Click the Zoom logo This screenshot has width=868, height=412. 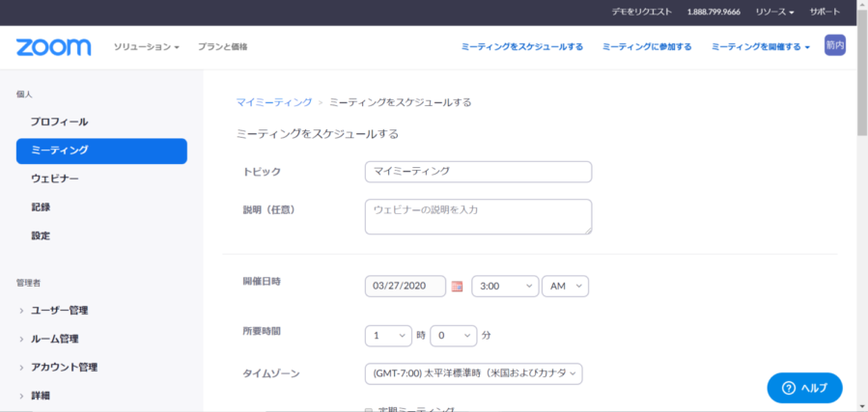coord(53,47)
